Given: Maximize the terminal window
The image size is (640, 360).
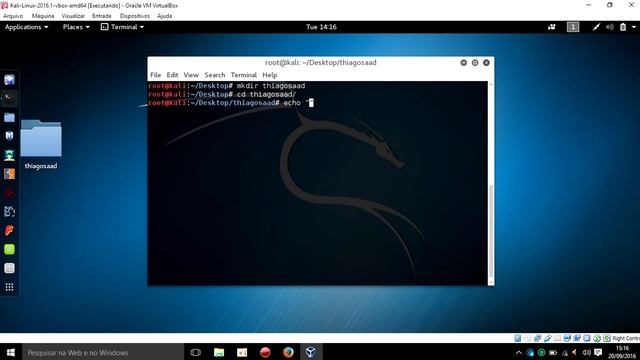Looking at the screenshot, I should click(475, 62).
